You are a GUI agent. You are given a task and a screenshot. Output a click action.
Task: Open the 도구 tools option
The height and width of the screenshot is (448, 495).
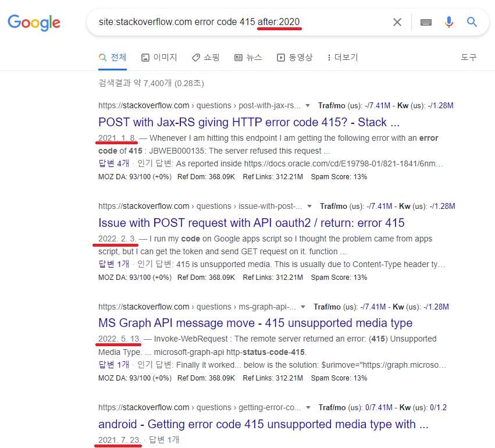pyautogui.click(x=469, y=58)
